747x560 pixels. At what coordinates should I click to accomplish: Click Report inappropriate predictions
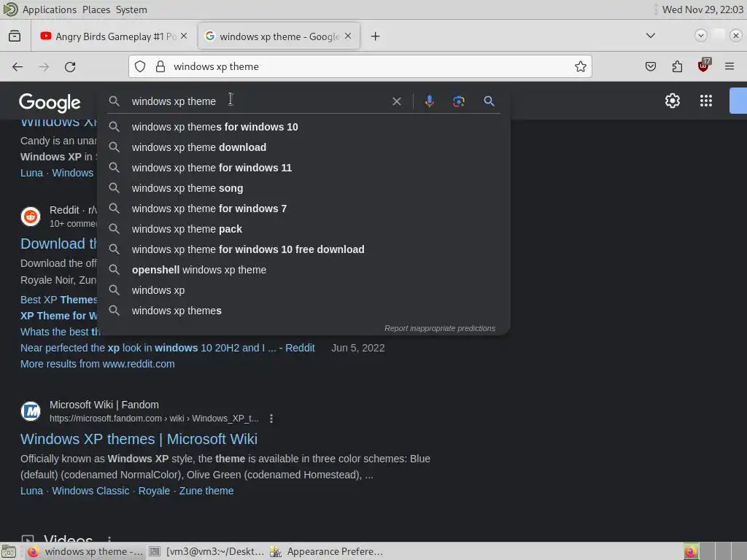(440, 328)
